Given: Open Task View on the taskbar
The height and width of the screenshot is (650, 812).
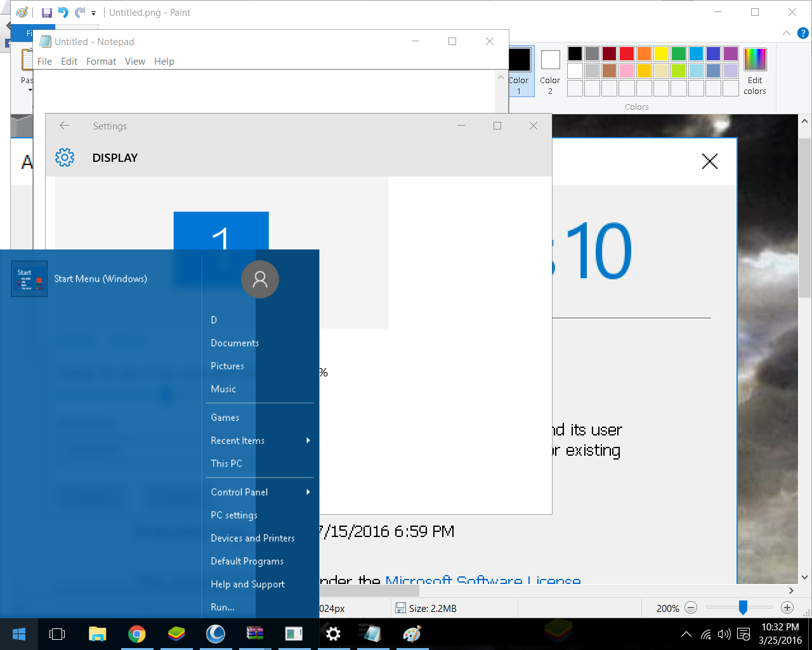Looking at the screenshot, I should coord(57,634).
